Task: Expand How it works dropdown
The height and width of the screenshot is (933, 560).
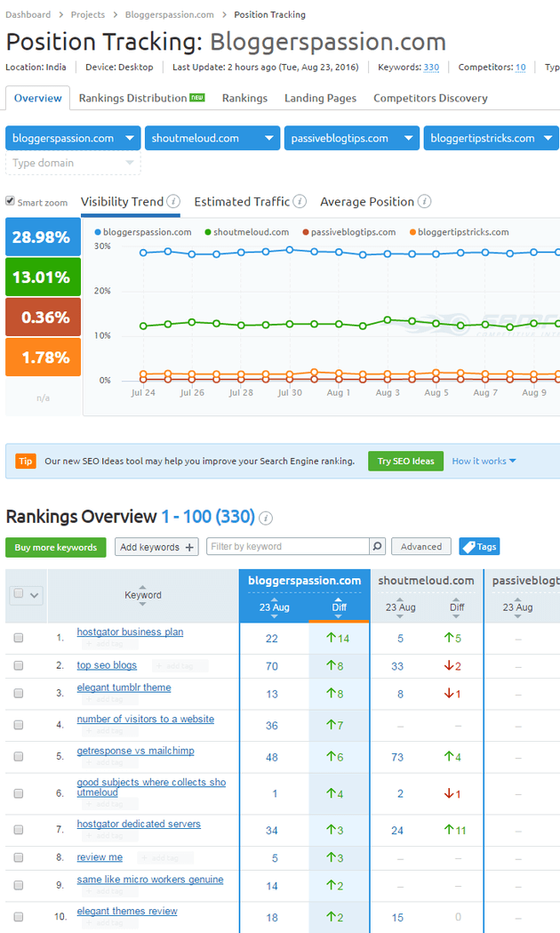Action: [484, 461]
